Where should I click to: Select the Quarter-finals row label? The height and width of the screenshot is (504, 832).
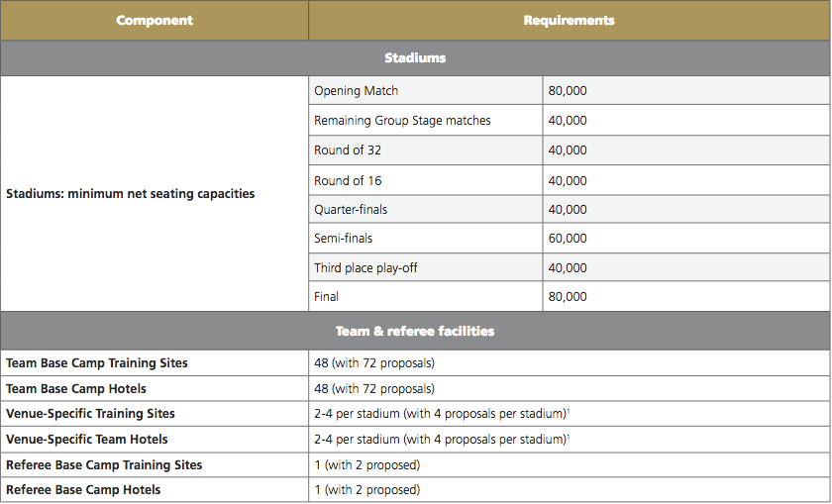coord(351,210)
